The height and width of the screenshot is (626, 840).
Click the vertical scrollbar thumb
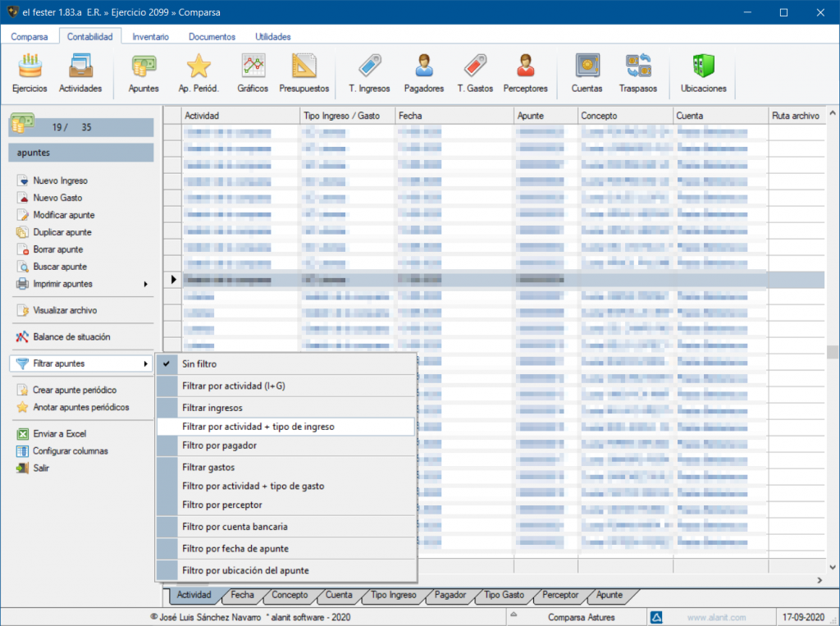click(832, 352)
